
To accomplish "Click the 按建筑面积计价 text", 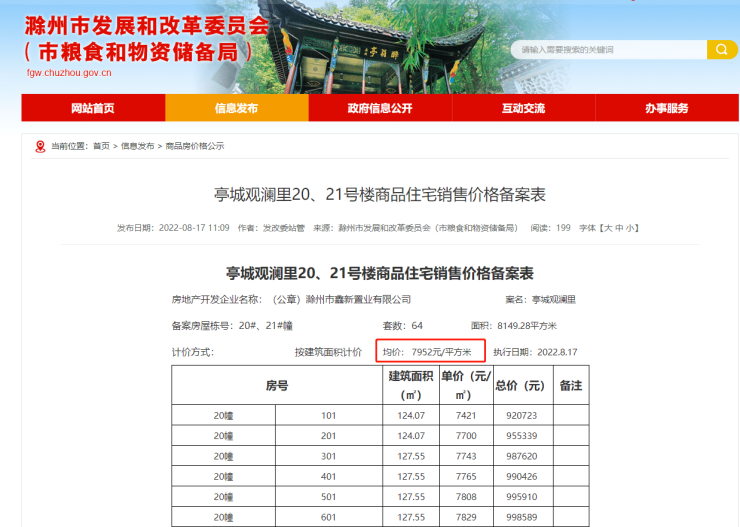I will (328, 352).
